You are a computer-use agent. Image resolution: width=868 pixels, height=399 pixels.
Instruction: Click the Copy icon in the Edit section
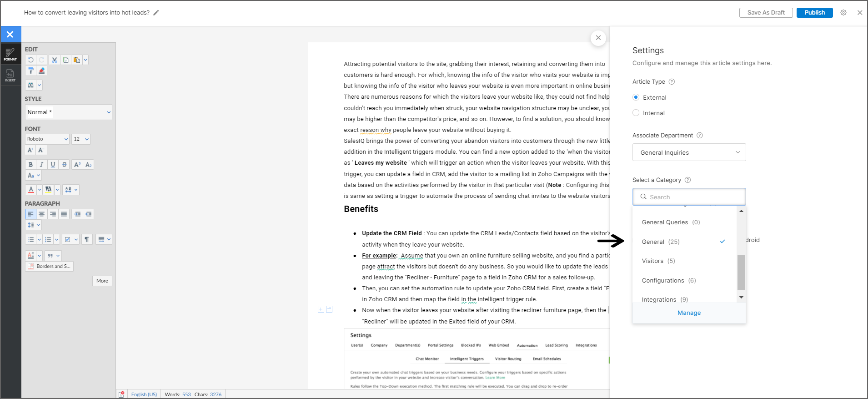[66, 60]
